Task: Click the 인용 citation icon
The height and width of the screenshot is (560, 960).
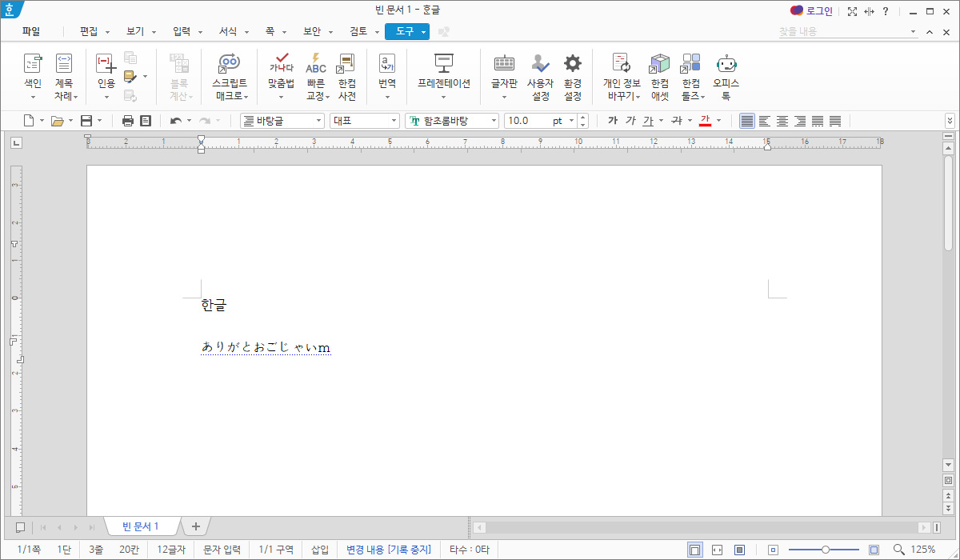Action: pos(106,63)
